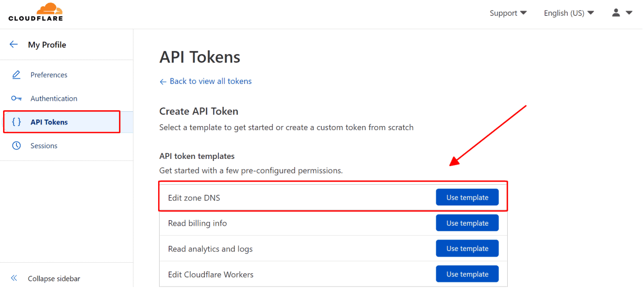Click the Authentication key icon
This screenshot has height=289, width=644.
[x=16, y=99]
